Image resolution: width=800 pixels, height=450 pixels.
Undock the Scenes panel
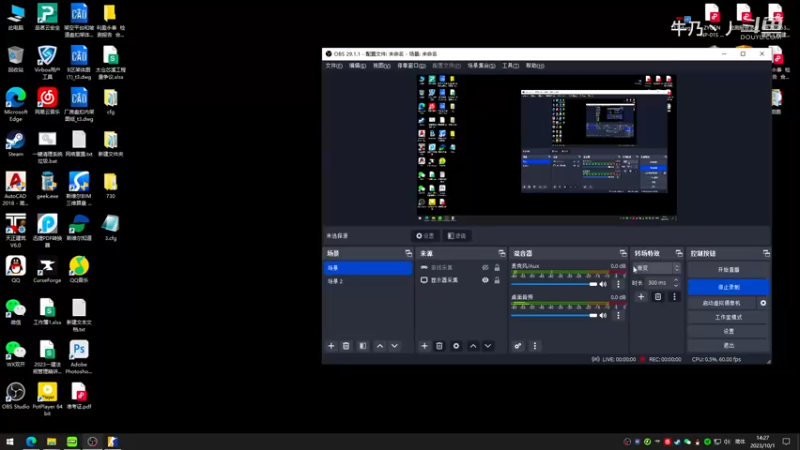408,253
